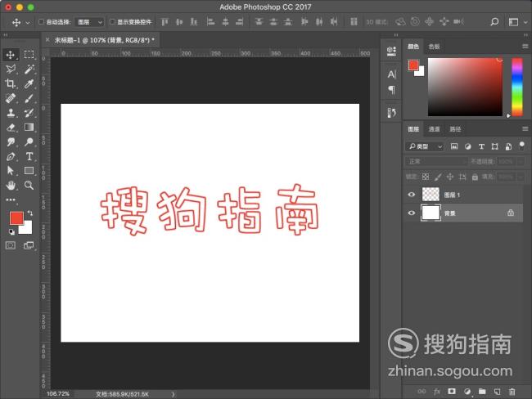This screenshot has width=532, height=399.
Task: Switch to the Color tab
Action: pos(413,47)
